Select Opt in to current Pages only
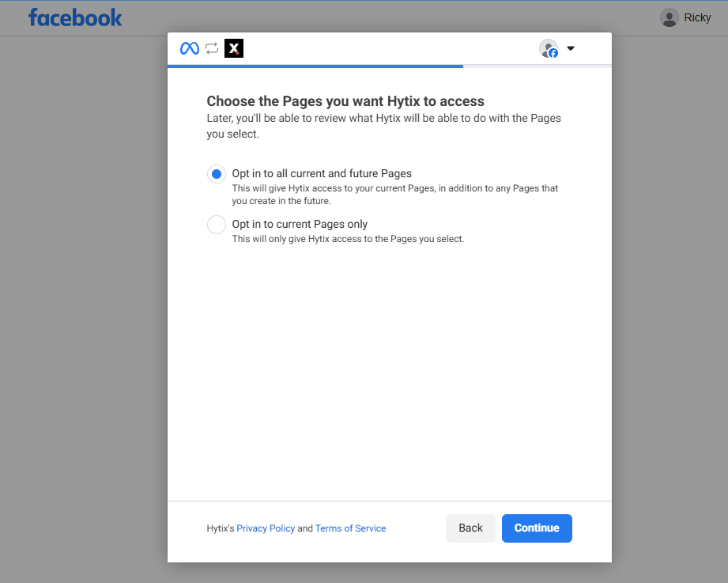728x583 pixels. point(217,225)
